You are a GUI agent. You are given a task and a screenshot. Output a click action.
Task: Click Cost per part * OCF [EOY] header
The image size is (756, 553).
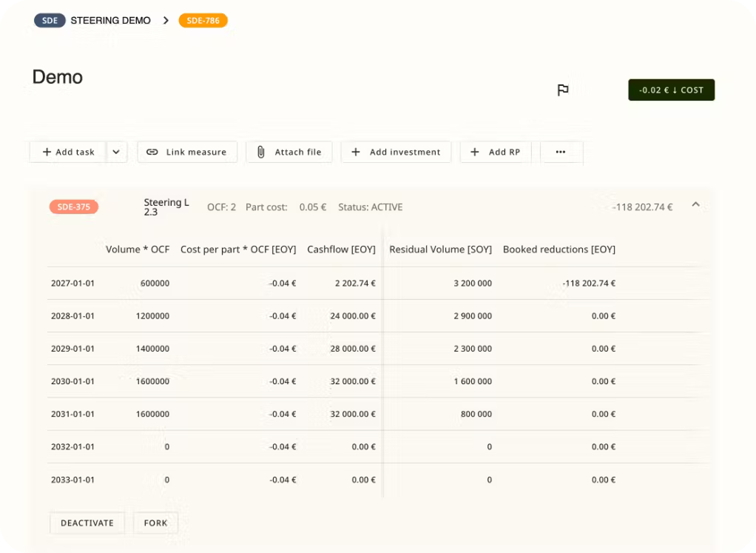[238, 249]
